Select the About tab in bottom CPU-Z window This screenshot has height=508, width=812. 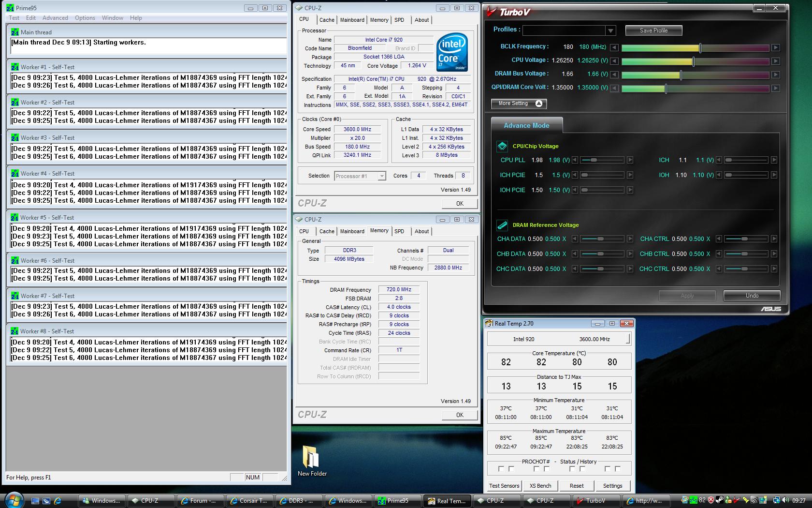(x=421, y=231)
